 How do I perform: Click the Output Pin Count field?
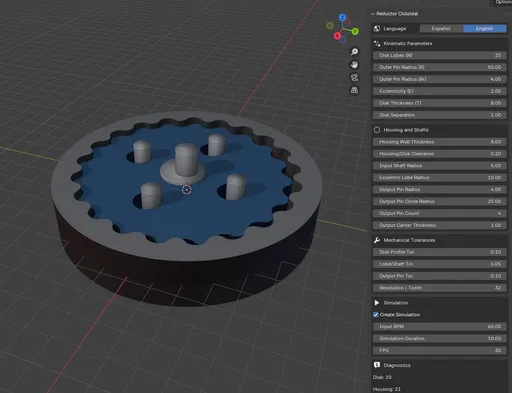coord(440,213)
